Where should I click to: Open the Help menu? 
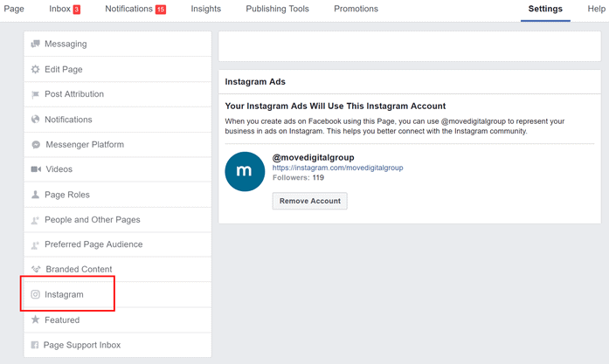pyautogui.click(x=596, y=9)
